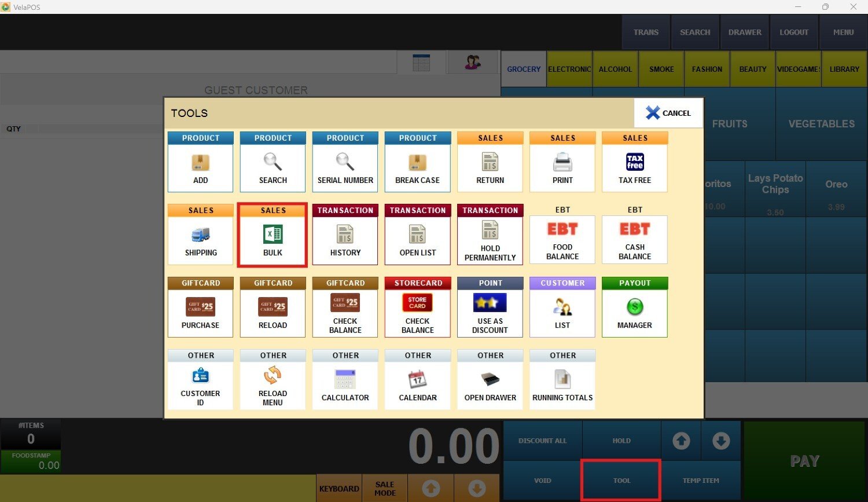Image resolution: width=868 pixels, height=502 pixels.
Task: Open the on-screen Keyboard
Action: point(339,488)
